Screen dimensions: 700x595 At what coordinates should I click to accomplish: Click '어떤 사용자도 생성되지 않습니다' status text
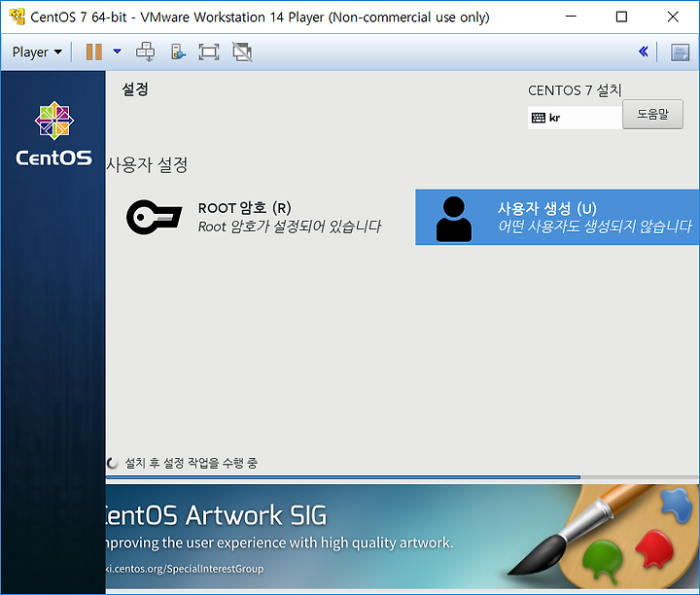595,227
